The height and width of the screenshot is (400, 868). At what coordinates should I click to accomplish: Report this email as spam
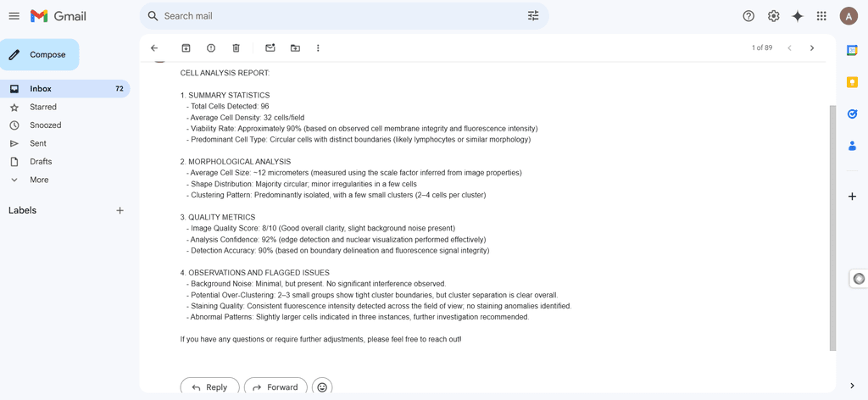pos(211,48)
